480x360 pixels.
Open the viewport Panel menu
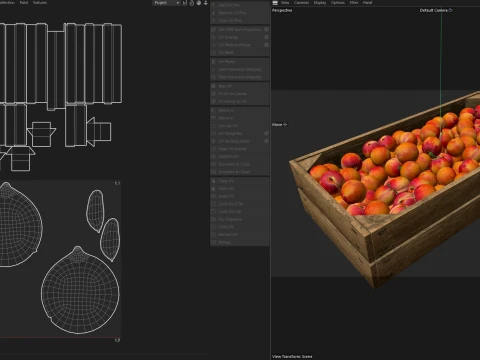pyautogui.click(x=367, y=3)
